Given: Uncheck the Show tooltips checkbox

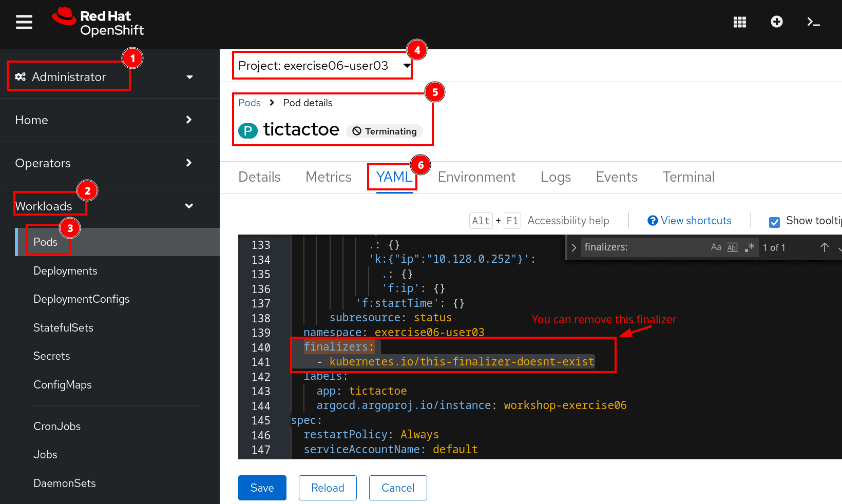Looking at the screenshot, I should pos(774,222).
